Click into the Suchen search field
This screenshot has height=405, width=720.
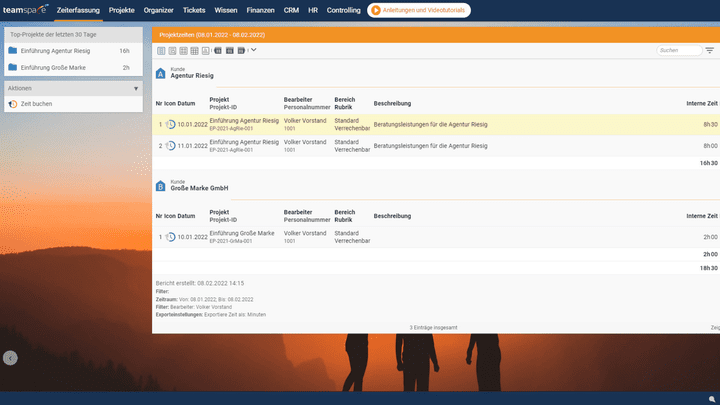[679, 50]
